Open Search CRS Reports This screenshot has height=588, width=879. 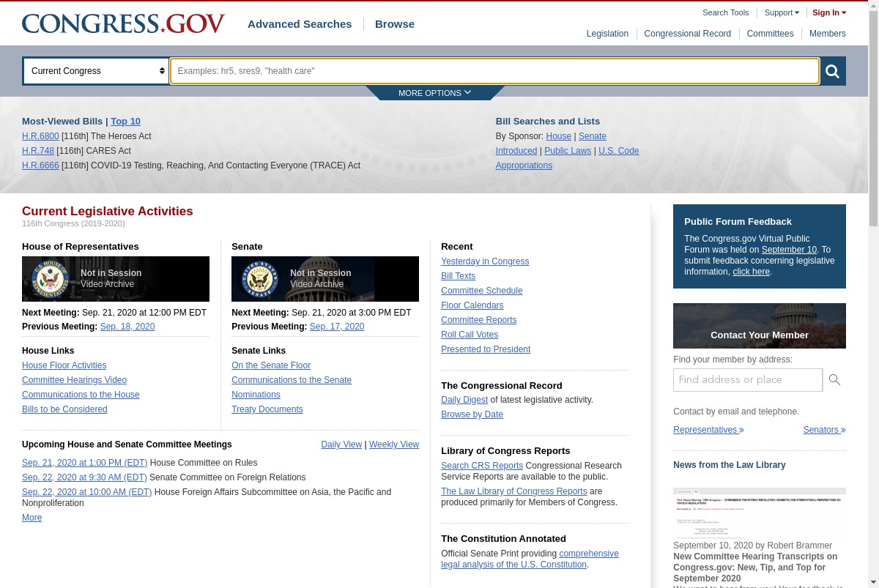(482, 466)
